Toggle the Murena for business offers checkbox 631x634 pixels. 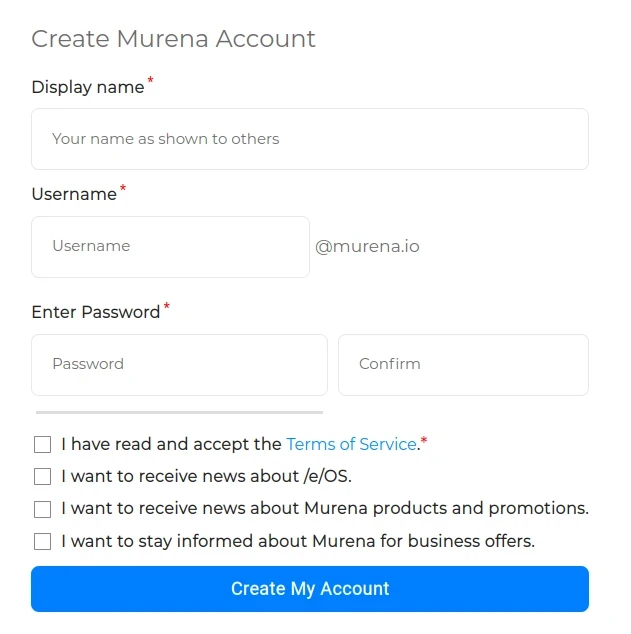(42, 541)
